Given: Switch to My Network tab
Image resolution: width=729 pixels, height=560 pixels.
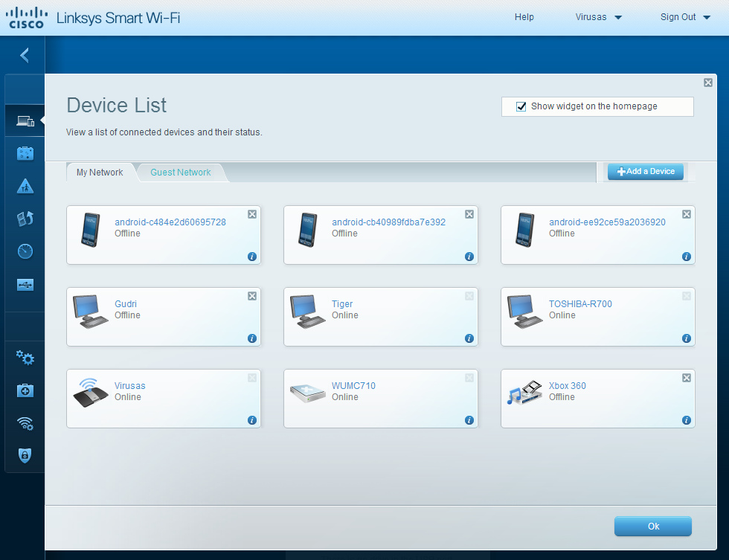Looking at the screenshot, I should tap(100, 173).
